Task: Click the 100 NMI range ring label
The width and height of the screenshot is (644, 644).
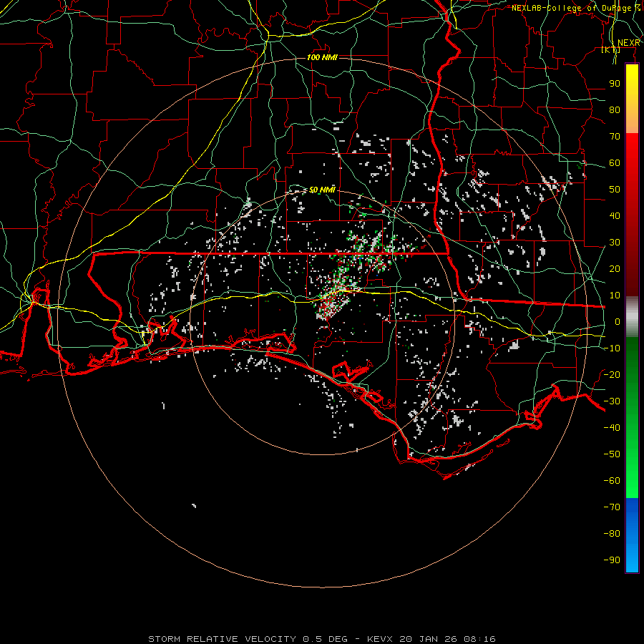Action: tap(322, 57)
